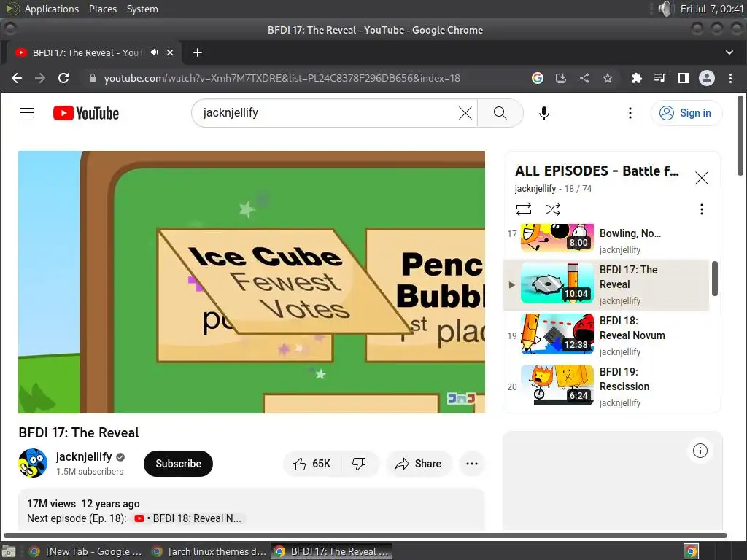
Task: Open Google icon in address bar
Action: click(x=538, y=78)
